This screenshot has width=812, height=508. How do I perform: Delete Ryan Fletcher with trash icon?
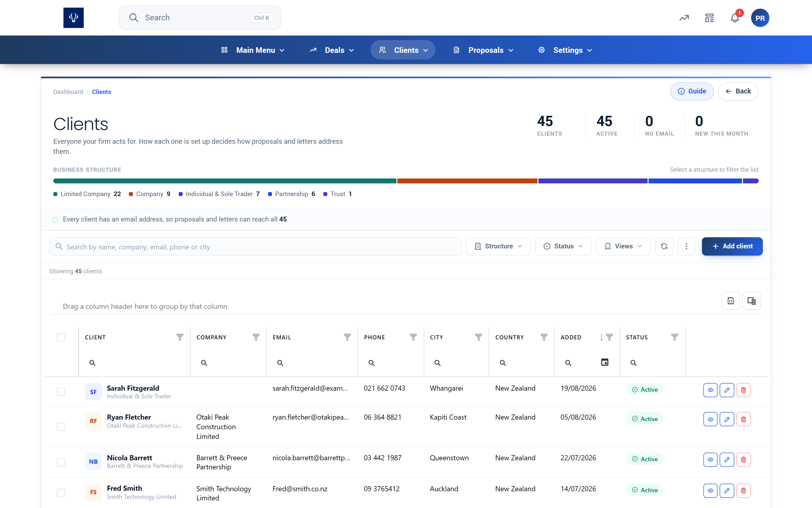(x=743, y=419)
